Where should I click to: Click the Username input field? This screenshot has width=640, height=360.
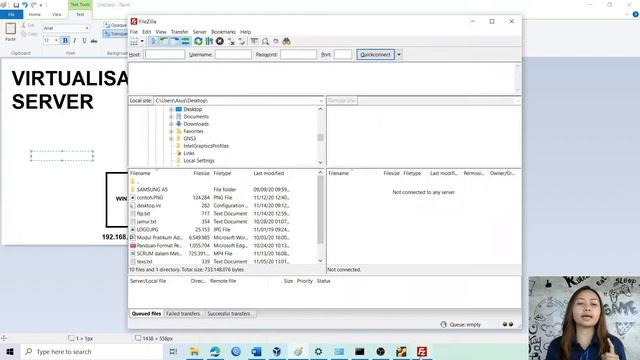point(233,54)
